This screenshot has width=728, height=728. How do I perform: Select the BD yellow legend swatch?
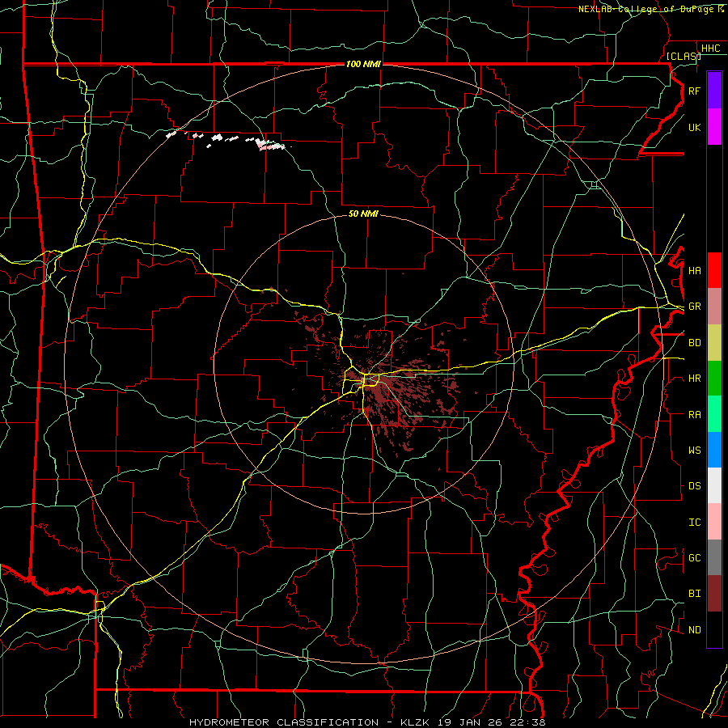click(x=714, y=342)
